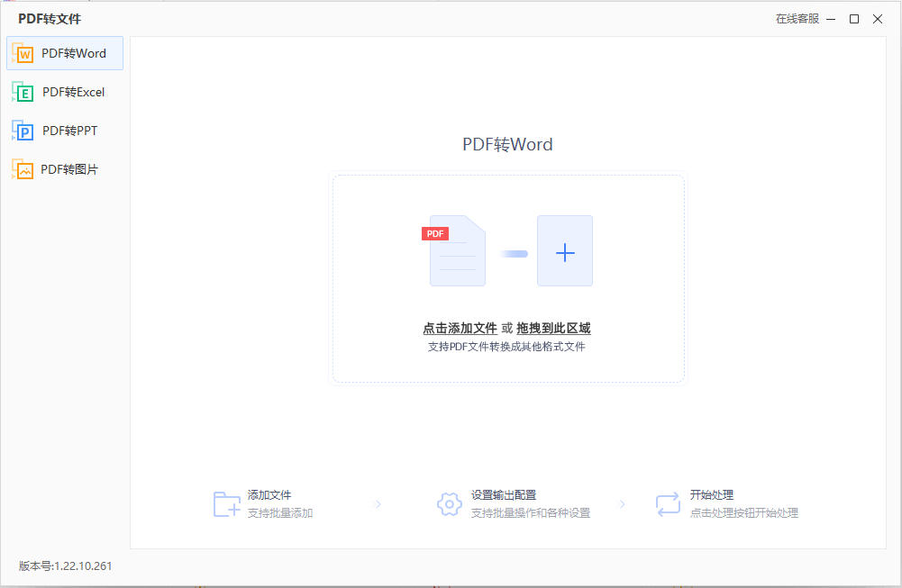Image resolution: width=902 pixels, height=588 pixels.
Task: Go to the PDF转图片 tab
Action: pos(65,169)
